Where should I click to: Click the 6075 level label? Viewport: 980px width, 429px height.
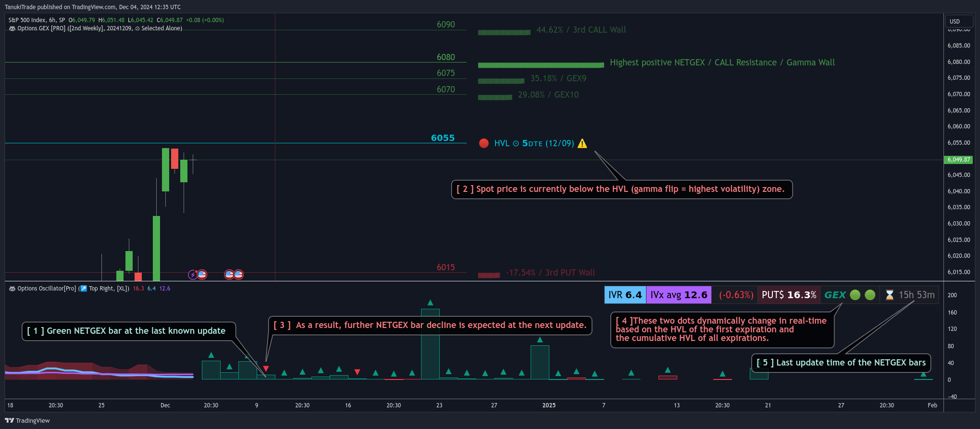pyautogui.click(x=446, y=73)
